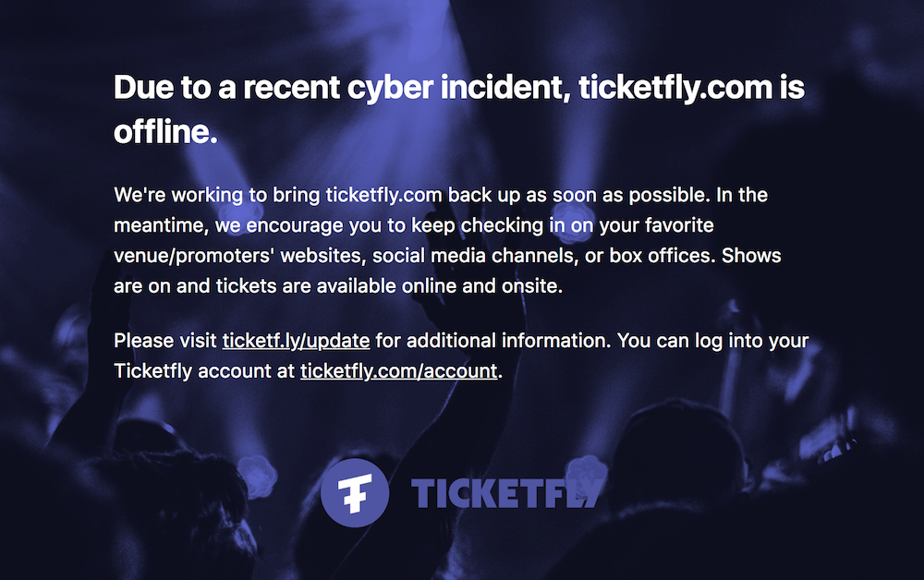Click the "online and onsite" words
Image resolution: width=924 pixels, height=580 pixels.
pyautogui.click(x=480, y=286)
